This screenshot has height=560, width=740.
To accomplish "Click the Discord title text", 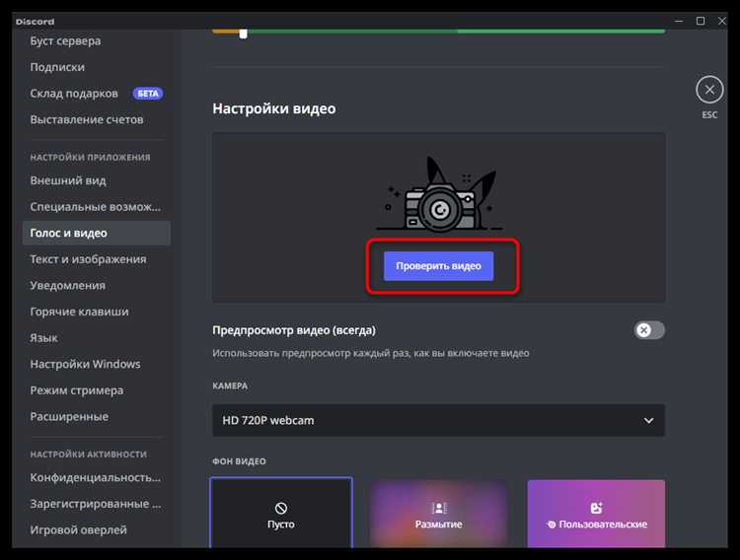I will 35,22.
